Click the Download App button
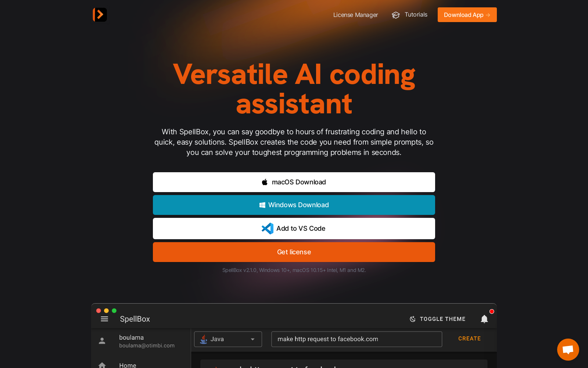Viewport: 588px width, 368px height. tap(467, 15)
